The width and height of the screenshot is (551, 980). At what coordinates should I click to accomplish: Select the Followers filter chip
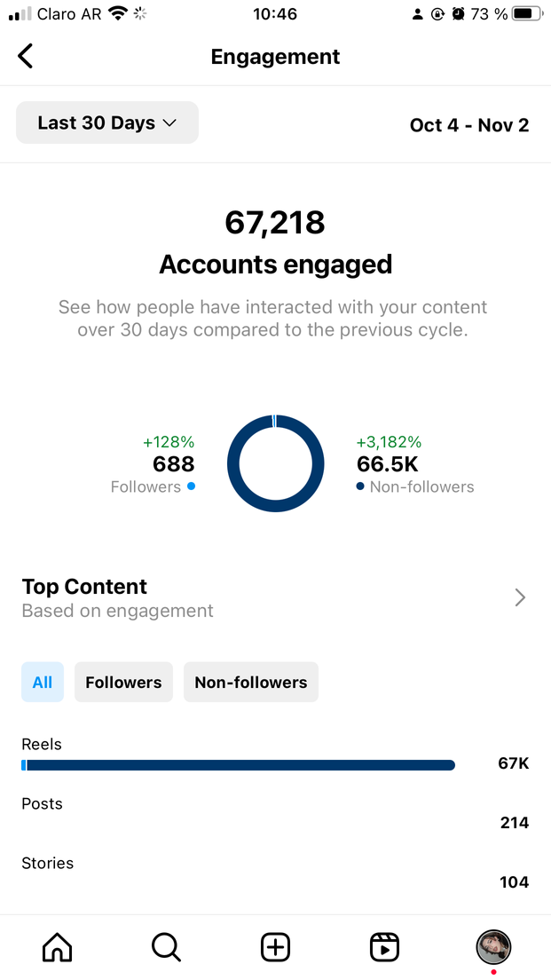123,683
